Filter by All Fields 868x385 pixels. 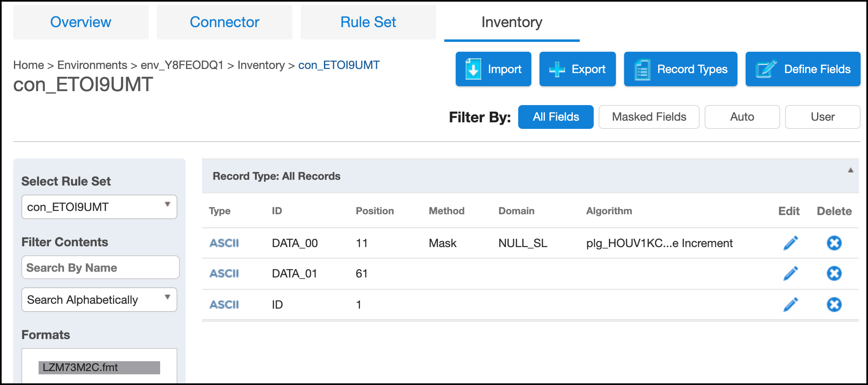556,117
